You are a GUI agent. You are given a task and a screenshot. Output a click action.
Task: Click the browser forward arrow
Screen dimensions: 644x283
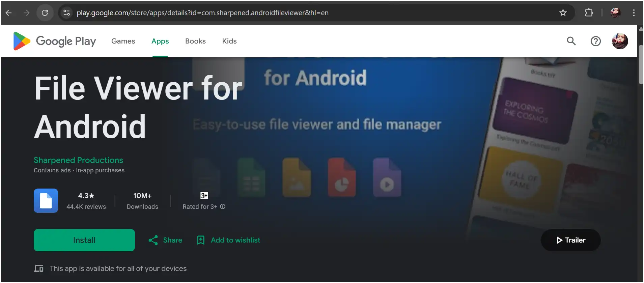pos(26,13)
